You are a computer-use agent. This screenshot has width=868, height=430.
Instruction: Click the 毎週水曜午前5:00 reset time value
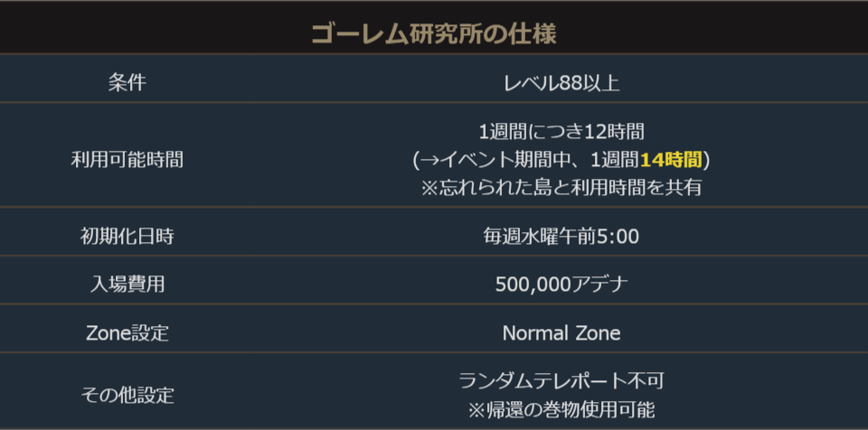pos(561,237)
